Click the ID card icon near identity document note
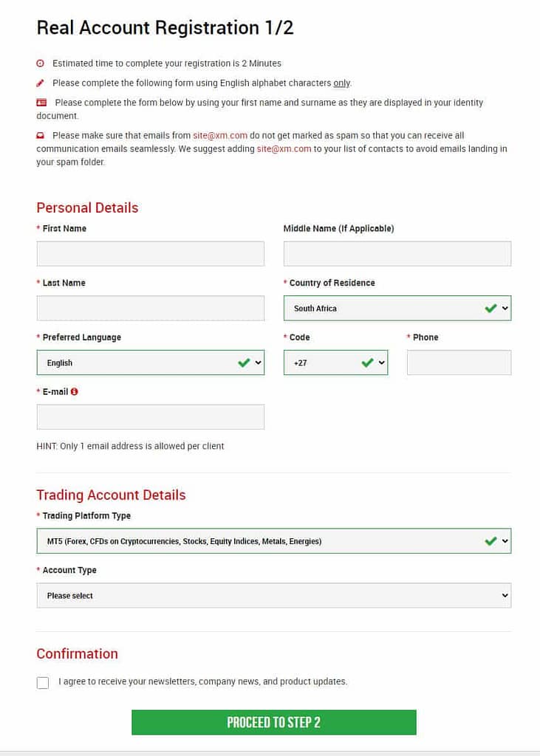The image size is (540, 756). coord(40,102)
